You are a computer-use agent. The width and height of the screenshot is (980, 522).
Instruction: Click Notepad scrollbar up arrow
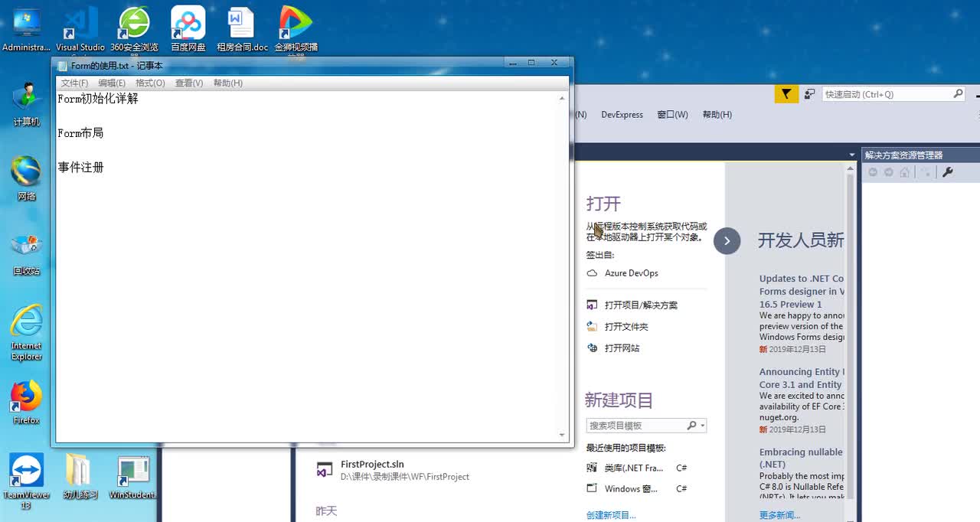tap(562, 98)
